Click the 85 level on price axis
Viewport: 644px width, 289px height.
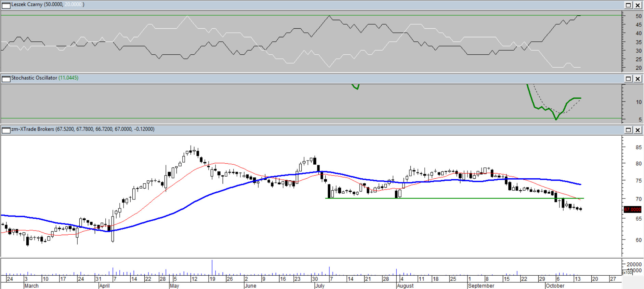(638, 147)
